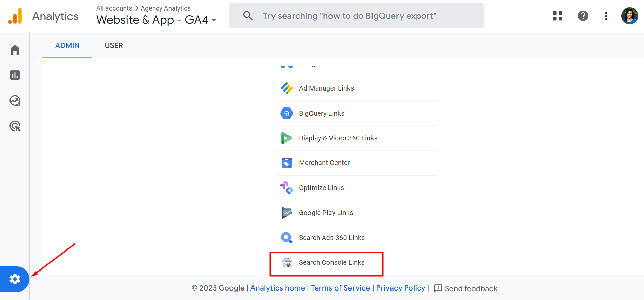Image resolution: width=644 pixels, height=300 pixels.
Task: Click the BigQuery hexagon icon
Action: click(x=287, y=113)
